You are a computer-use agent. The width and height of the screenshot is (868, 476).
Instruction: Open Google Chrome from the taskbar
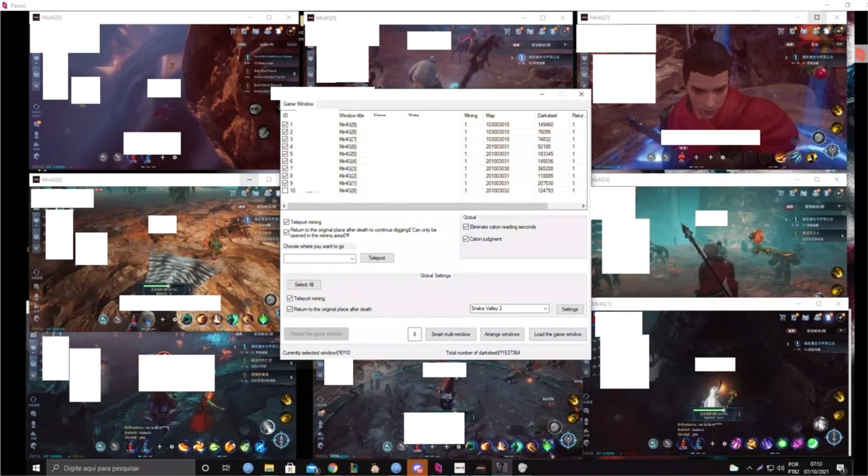pos(333,468)
